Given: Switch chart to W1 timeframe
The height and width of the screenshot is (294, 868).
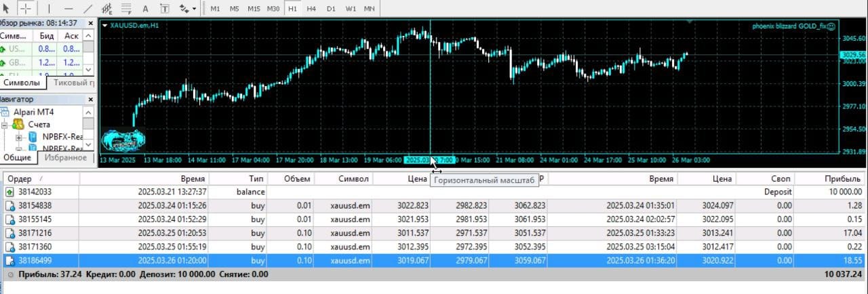Looking at the screenshot, I should [351, 9].
